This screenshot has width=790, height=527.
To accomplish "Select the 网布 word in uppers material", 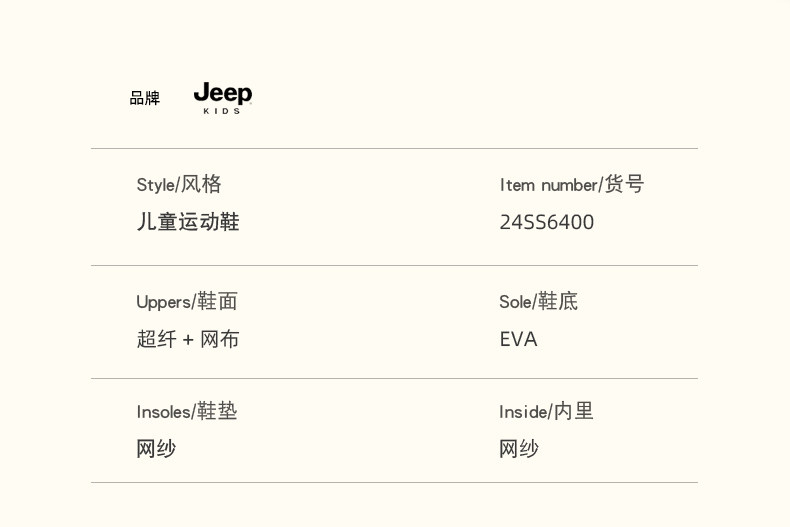I will (220, 339).
